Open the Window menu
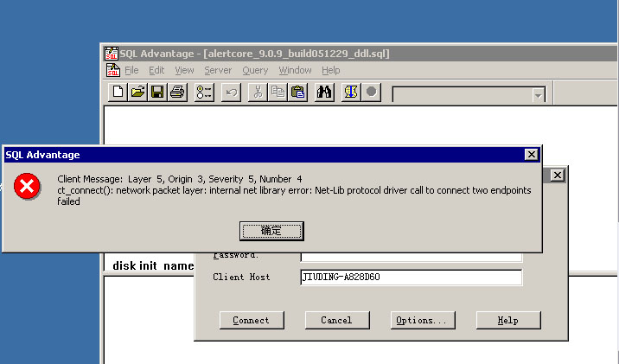 coord(295,70)
